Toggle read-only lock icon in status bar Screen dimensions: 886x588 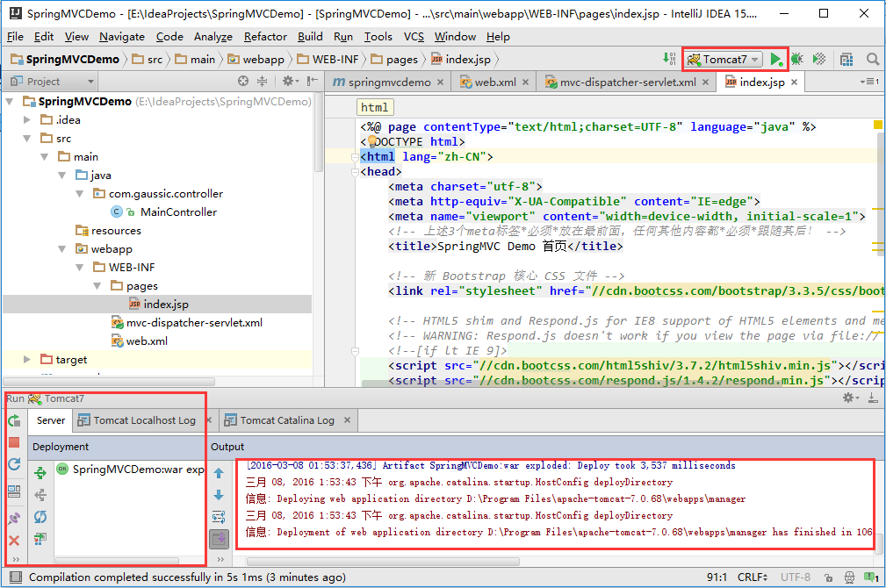828,577
